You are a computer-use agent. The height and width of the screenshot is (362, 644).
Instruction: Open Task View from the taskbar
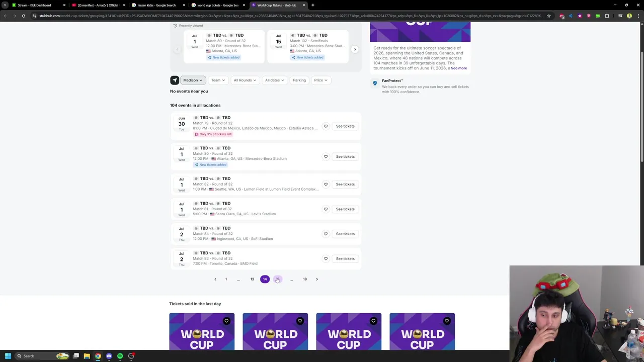click(x=76, y=356)
